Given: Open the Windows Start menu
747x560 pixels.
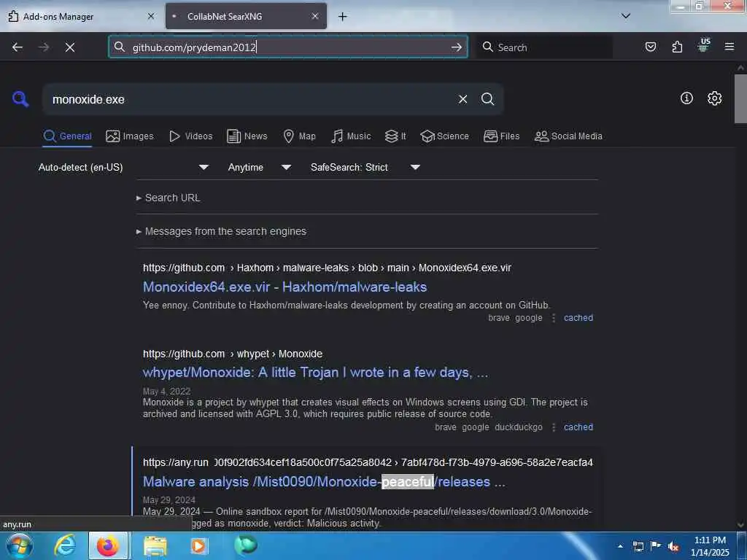Looking at the screenshot, I should coord(20,545).
